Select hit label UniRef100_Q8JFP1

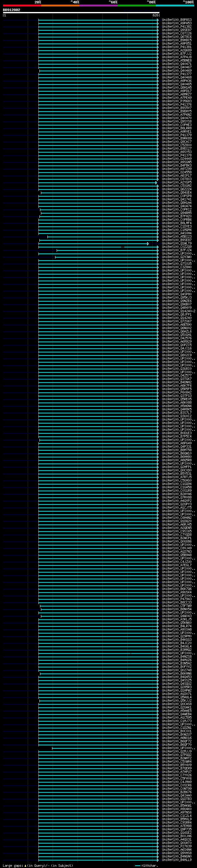coord(177,314)
